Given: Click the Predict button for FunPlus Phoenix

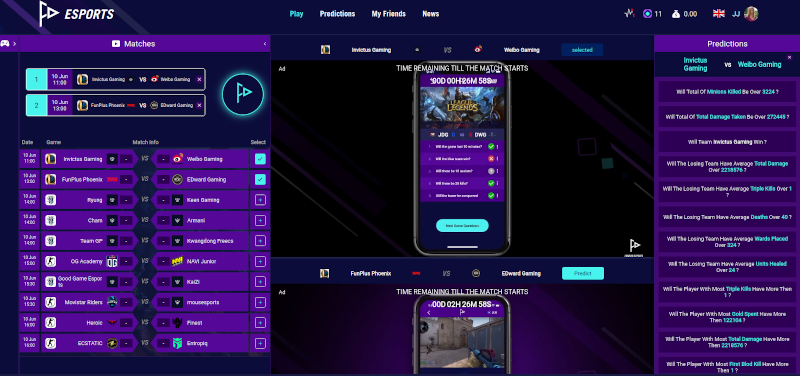Looking at the screenshot, I should click(x=583, y=273).
